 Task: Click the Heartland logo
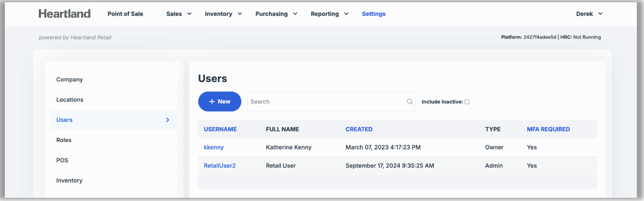[x=64, y=14]
